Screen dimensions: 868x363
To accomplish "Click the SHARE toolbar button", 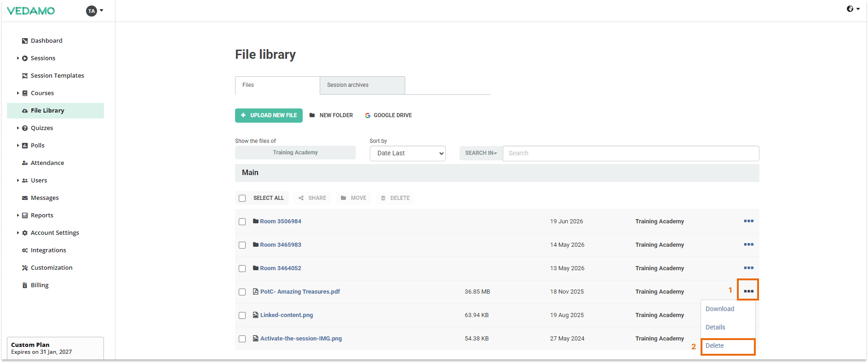I will click(x=312, y=198).
